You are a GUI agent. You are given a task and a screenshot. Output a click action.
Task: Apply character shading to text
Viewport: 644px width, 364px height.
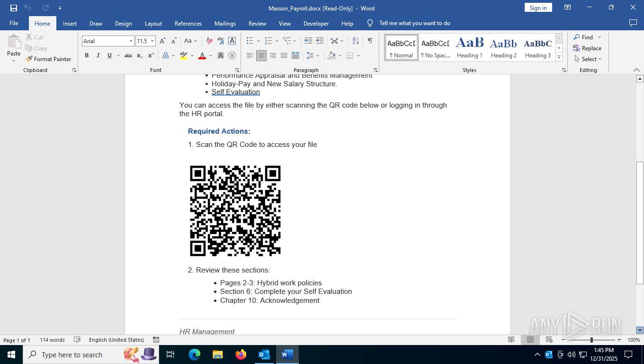tap(221, 55)
